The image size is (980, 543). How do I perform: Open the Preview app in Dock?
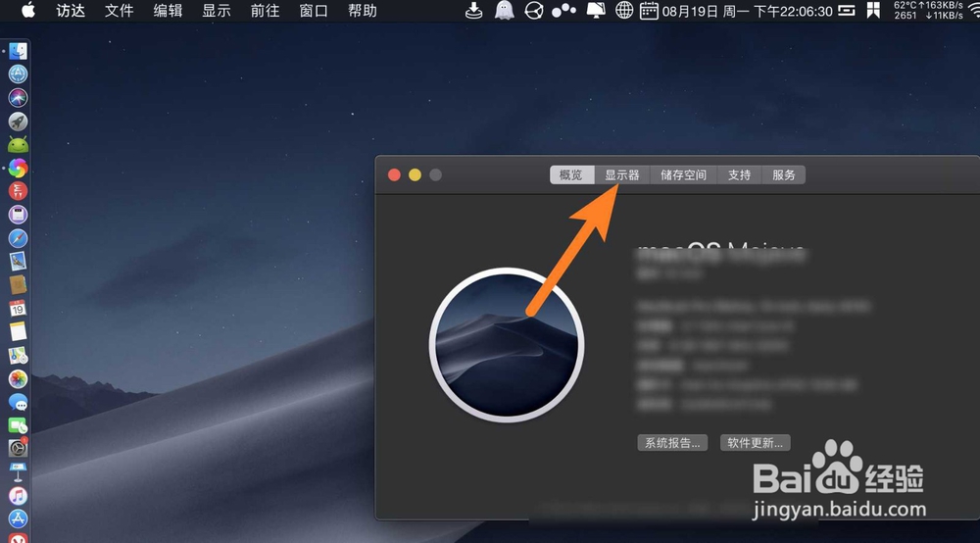click(18, 262)
